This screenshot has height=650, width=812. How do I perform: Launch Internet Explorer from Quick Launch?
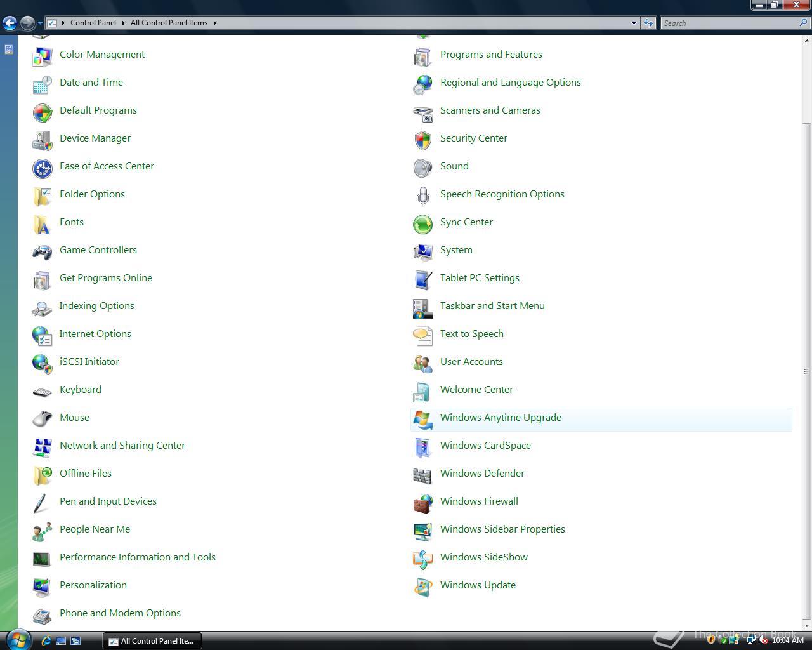46,641
